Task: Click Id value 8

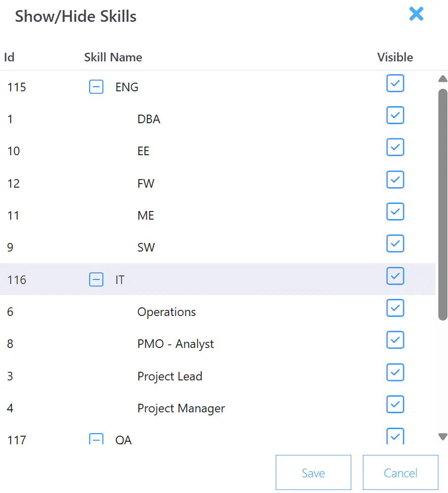Action: 10,344
